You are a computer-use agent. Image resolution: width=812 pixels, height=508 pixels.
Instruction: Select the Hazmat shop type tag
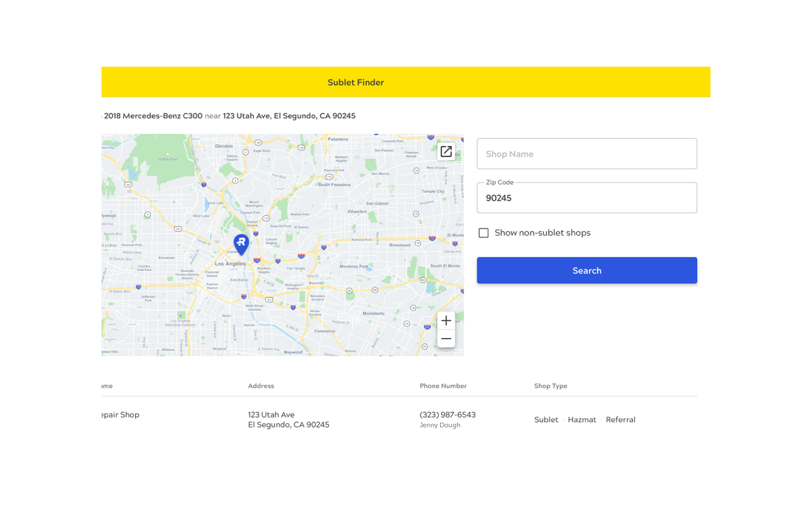(582, 420)
